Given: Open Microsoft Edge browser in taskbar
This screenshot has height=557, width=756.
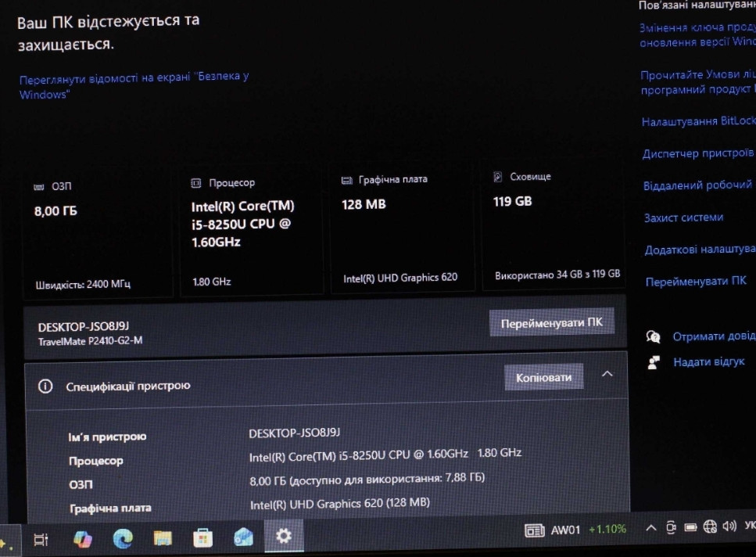Looking at the screenshot, I should [x=123, y=537].
